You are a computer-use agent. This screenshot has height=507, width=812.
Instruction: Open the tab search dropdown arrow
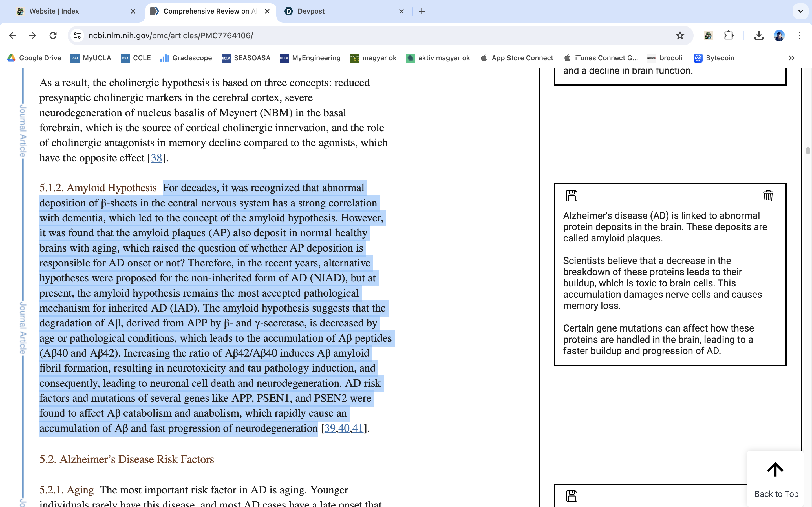[801, 11]
